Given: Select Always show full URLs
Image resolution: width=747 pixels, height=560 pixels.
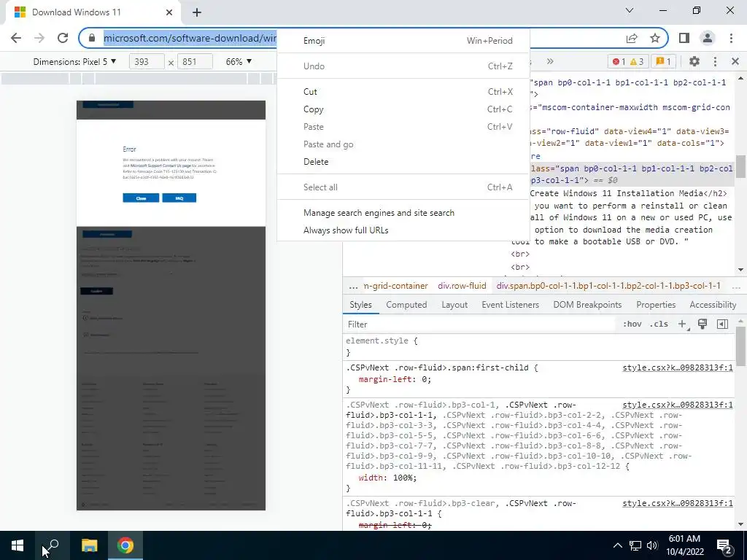Looking at the screenshot, I should click(403, 230).
